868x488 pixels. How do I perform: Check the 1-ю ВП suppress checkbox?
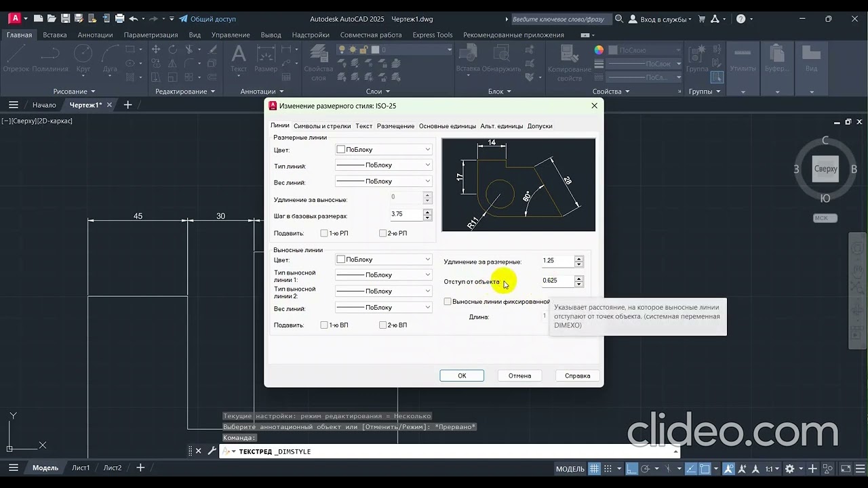click(324, 325)
